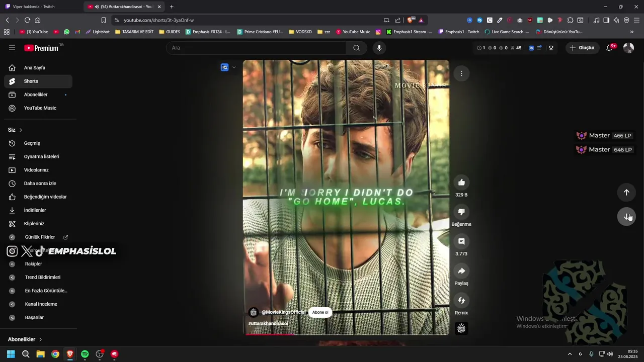Screen dimensions: 644x362
Task: Open Videolarınız
Action: tap(38, 170)
